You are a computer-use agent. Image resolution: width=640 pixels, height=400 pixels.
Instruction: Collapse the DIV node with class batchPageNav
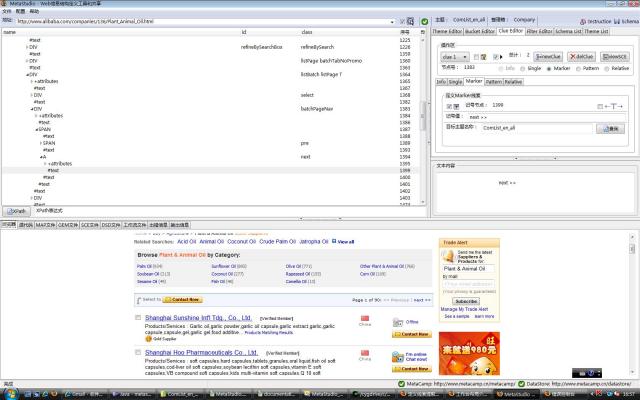pos(31,109)
